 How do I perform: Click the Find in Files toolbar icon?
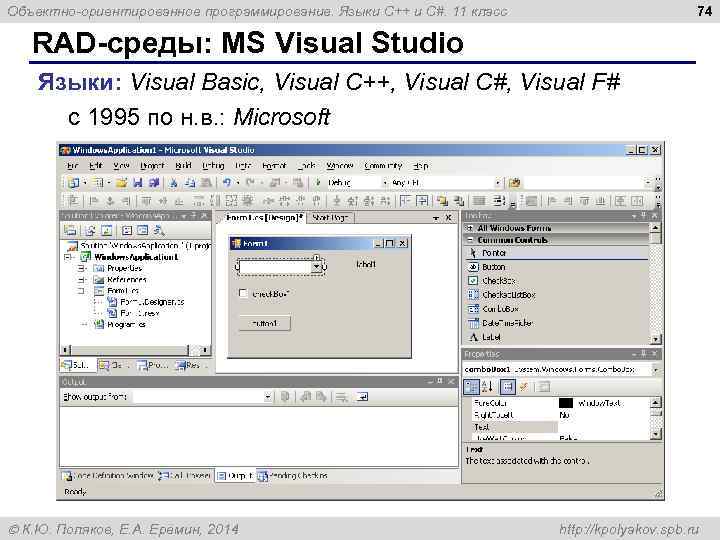pos(514,183)
